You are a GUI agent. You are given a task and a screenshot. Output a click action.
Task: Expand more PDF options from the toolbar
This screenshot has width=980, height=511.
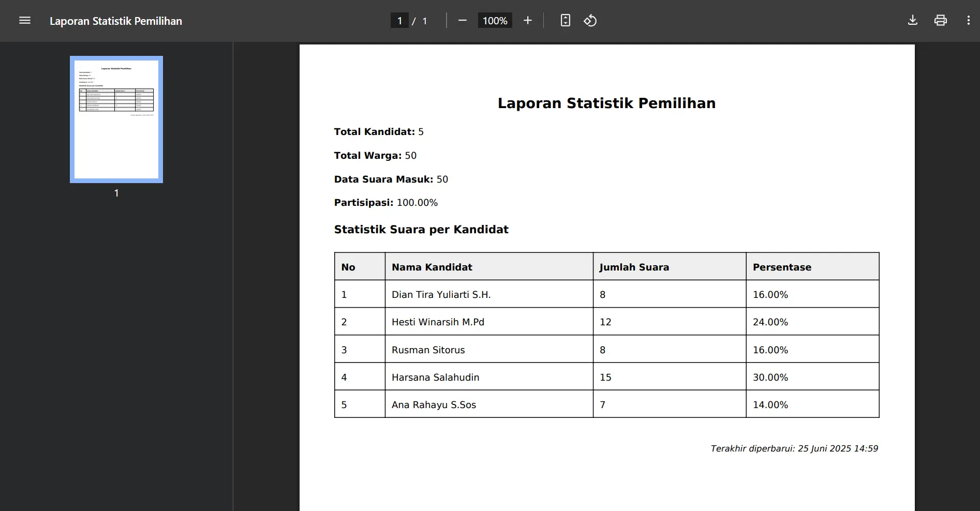click(969, 20)
